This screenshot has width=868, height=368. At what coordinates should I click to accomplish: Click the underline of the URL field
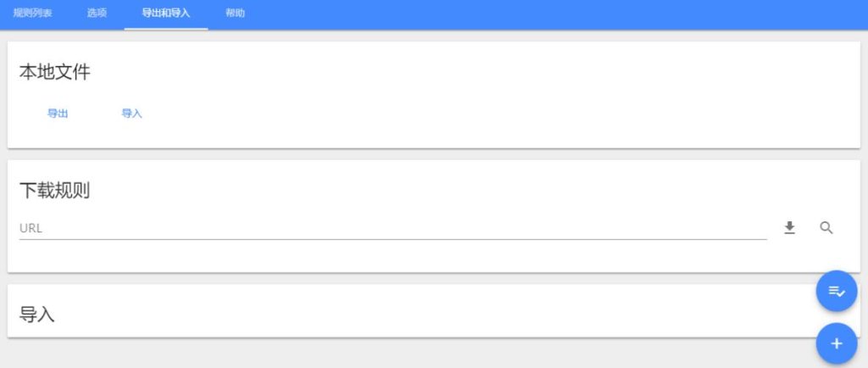pyautogui.click(x=393, y=240)
